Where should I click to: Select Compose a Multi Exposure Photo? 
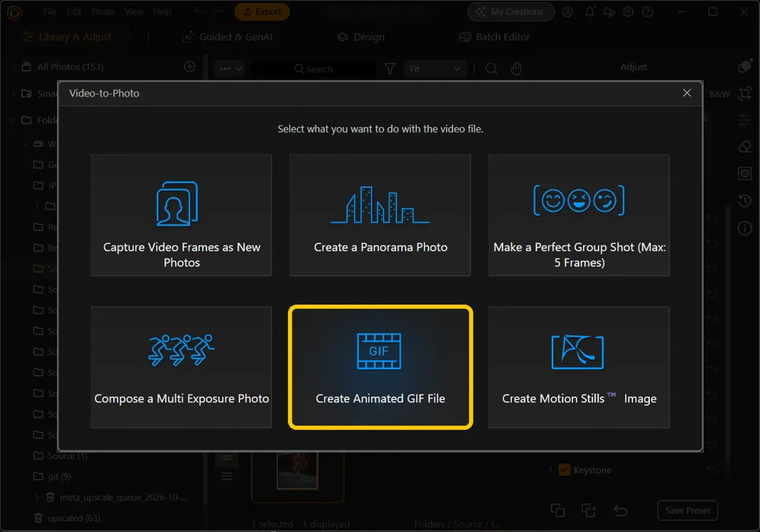click(x=182, y=367)
